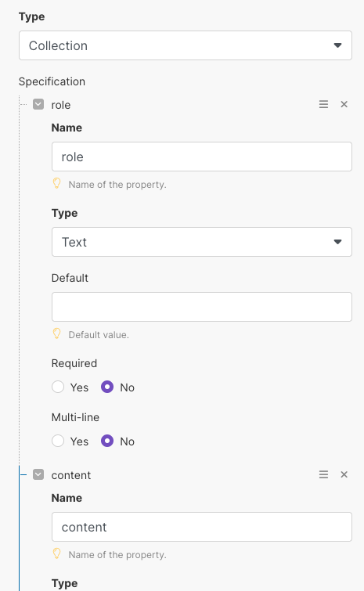Click the reorder handle for role item

(x=323, y=104)
